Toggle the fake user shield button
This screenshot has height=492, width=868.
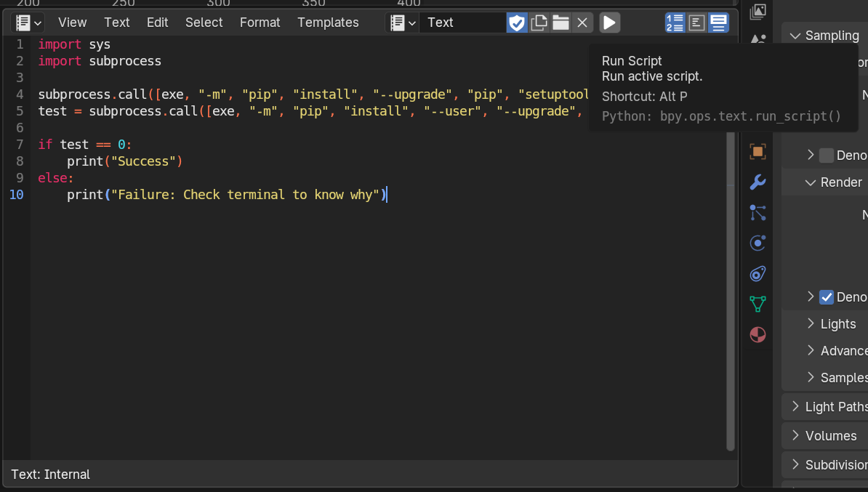(517, 23)
